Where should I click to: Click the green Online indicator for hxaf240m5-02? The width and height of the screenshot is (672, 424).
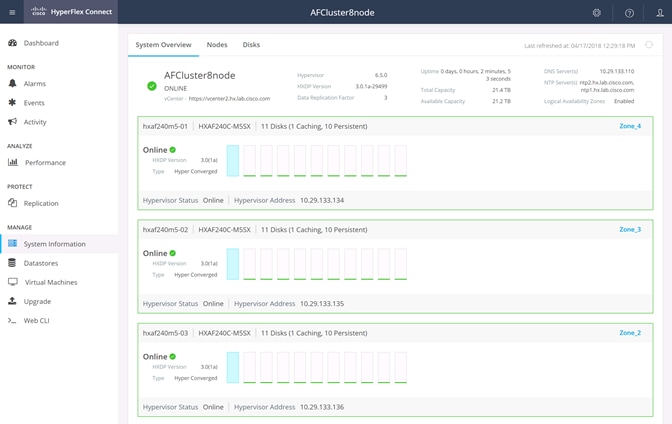pos(173,253)
